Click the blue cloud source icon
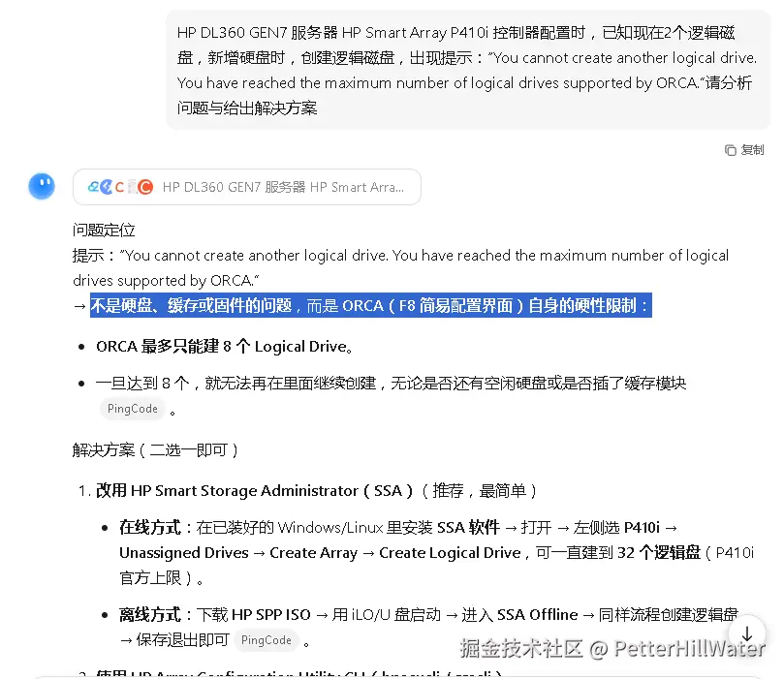Image resolution: width=784 pixels, height=679 pixels. [93, 187]
